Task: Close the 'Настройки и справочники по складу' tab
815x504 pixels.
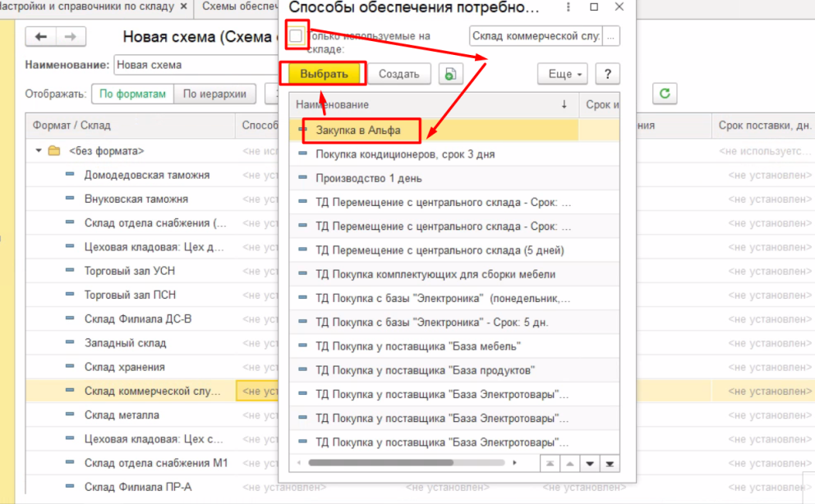Action: [x=183, y=7]
